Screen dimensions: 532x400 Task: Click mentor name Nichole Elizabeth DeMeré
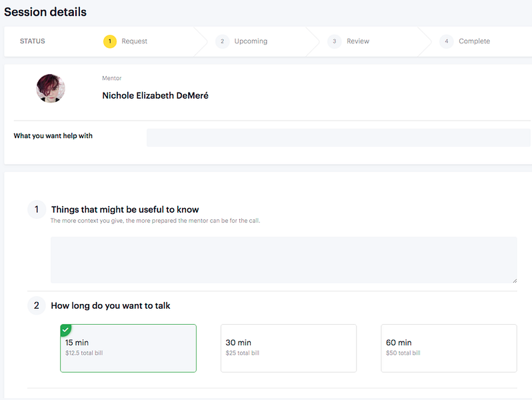(x=155, y=96)
